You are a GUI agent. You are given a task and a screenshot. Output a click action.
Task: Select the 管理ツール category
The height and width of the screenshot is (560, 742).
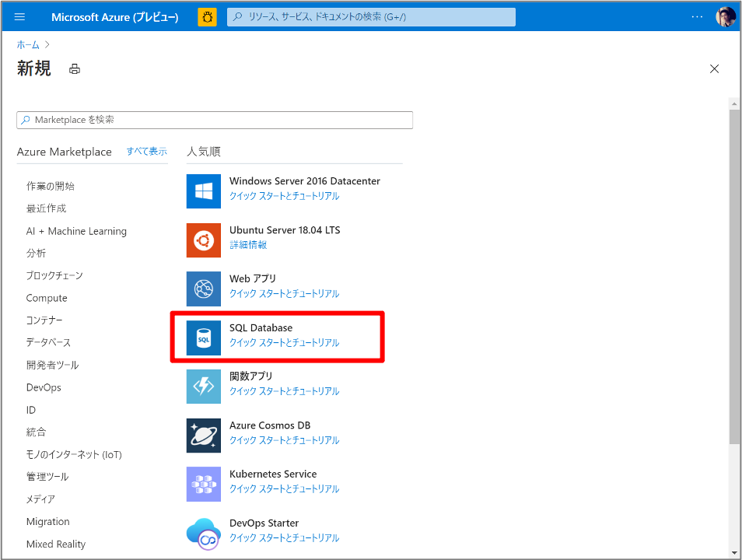coord(47,477)
